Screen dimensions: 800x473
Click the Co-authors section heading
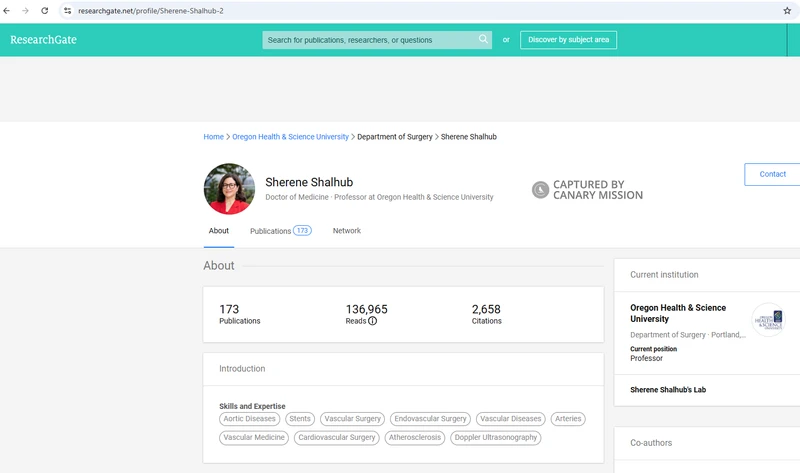(651, 443)
